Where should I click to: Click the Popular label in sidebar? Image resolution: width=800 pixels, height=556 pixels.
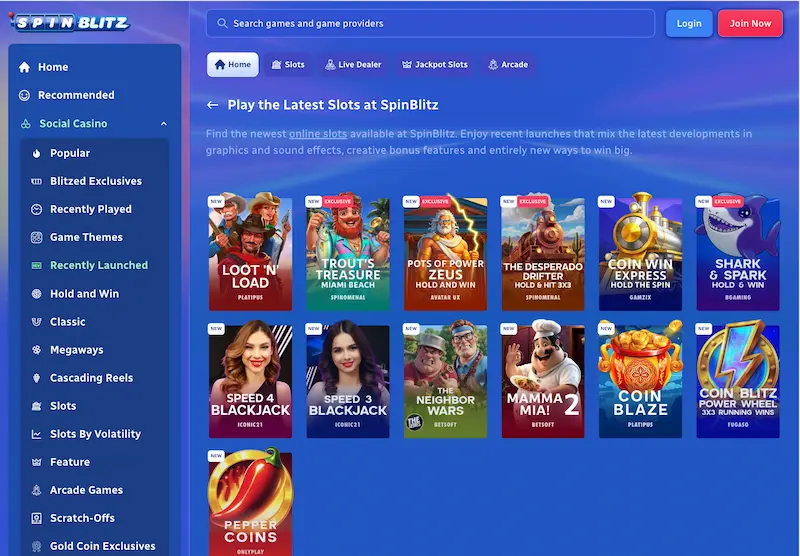(70, 154)
